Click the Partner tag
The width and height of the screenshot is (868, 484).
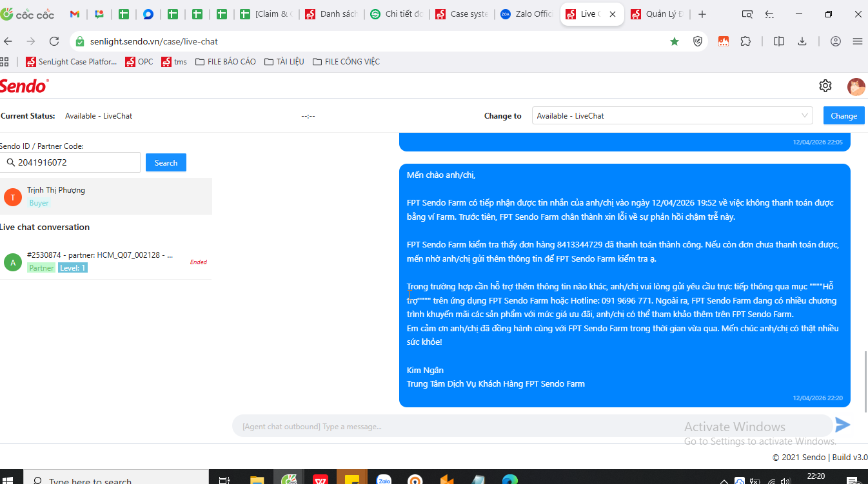41,268
